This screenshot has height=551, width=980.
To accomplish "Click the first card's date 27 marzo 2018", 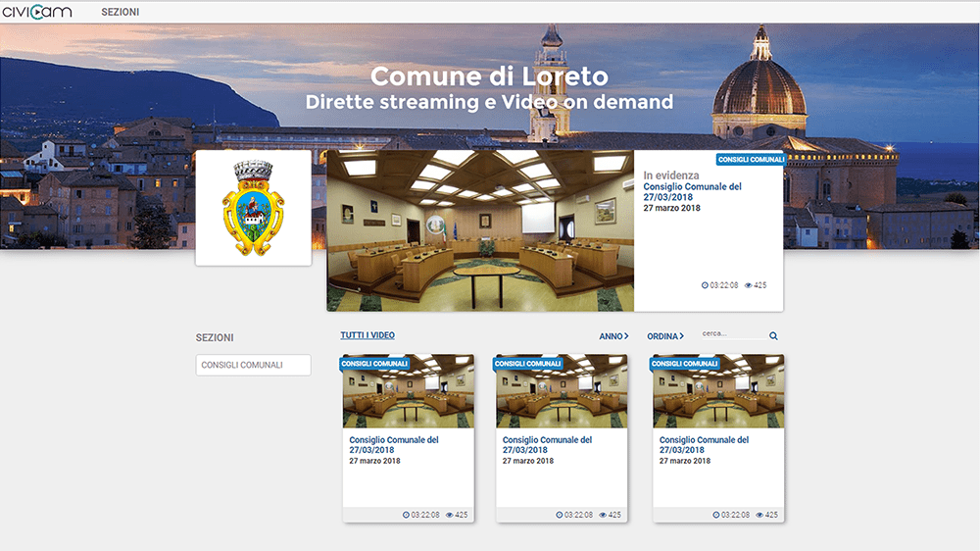I will [374, 461].
